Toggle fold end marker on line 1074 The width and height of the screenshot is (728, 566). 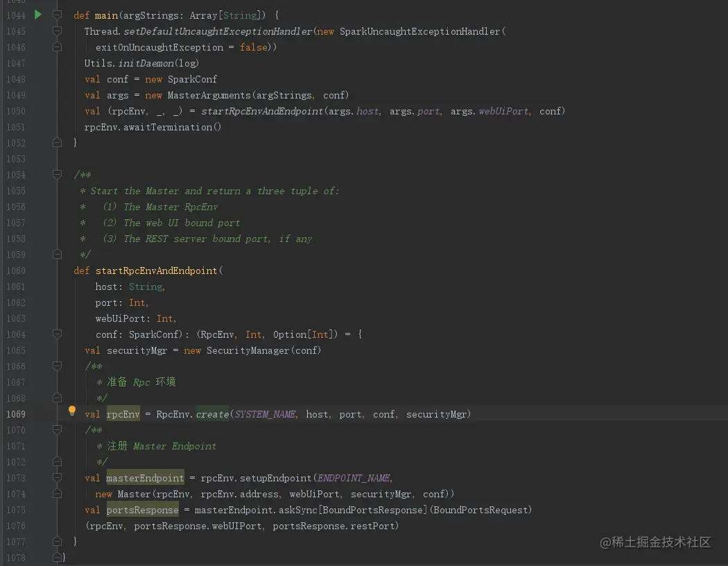[57, 494]
